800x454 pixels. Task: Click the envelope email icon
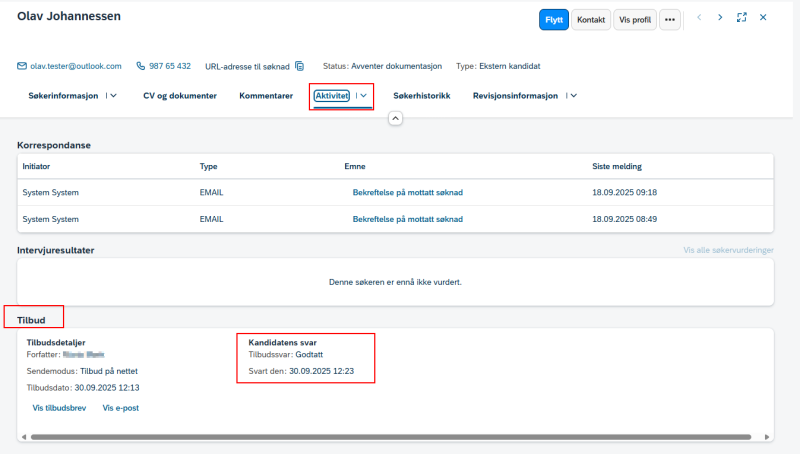(x=22, y=66)
